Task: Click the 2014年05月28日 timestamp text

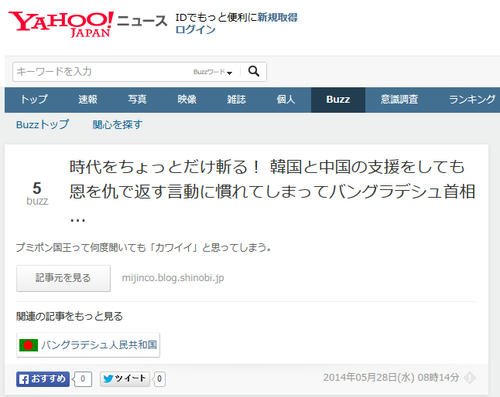Action: click(391, 378)
